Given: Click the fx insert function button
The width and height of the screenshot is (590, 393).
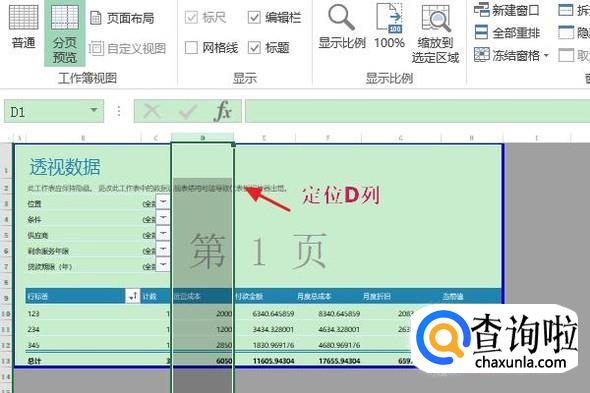Looking at the screenshot, I should [x=222, y=111].
